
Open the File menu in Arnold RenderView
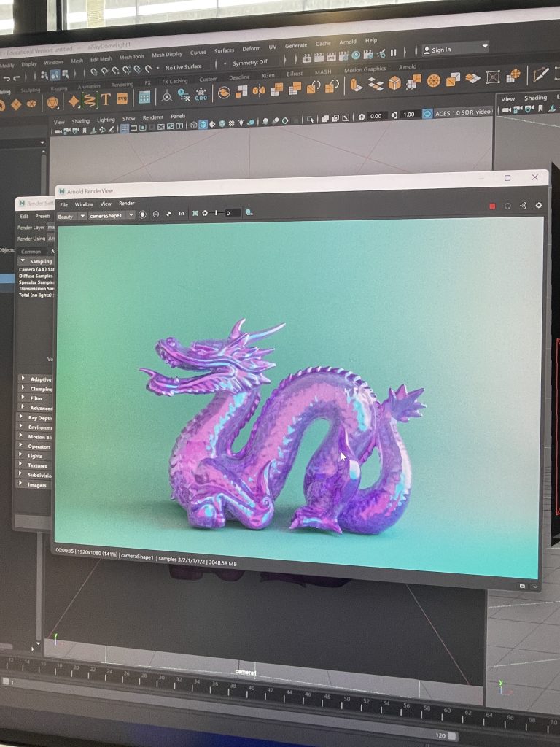(x=64, y=205)
